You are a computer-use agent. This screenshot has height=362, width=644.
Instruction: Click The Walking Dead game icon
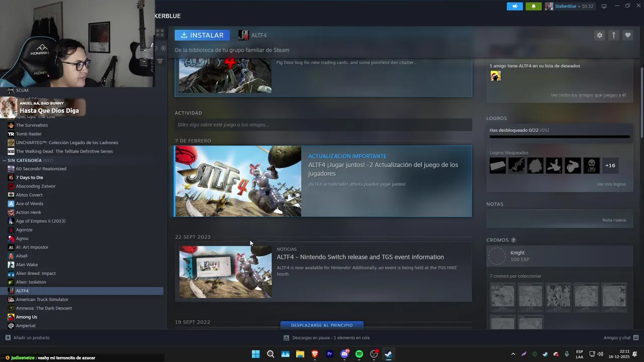coord(11,151)
